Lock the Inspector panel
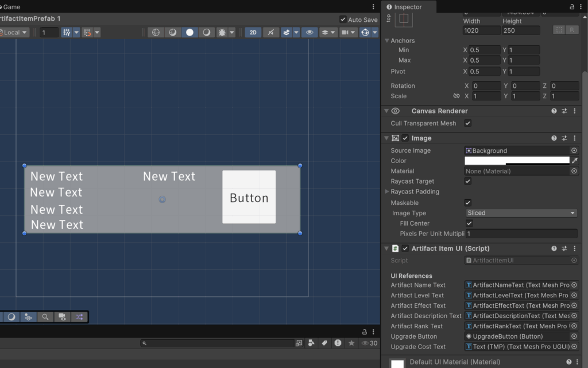Viewport: 588px width, 368px height. click(572, 7)
